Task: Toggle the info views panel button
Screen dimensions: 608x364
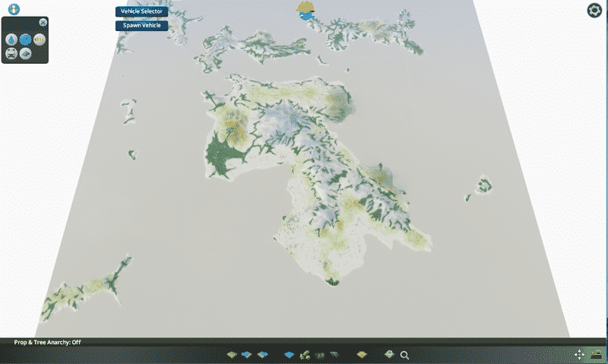Action: pos(14,9)
